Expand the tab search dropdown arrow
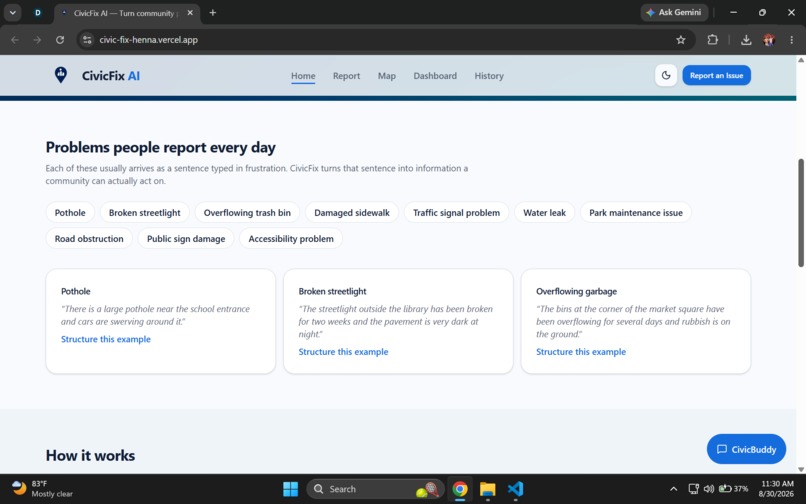 click(x=12, y=13)
